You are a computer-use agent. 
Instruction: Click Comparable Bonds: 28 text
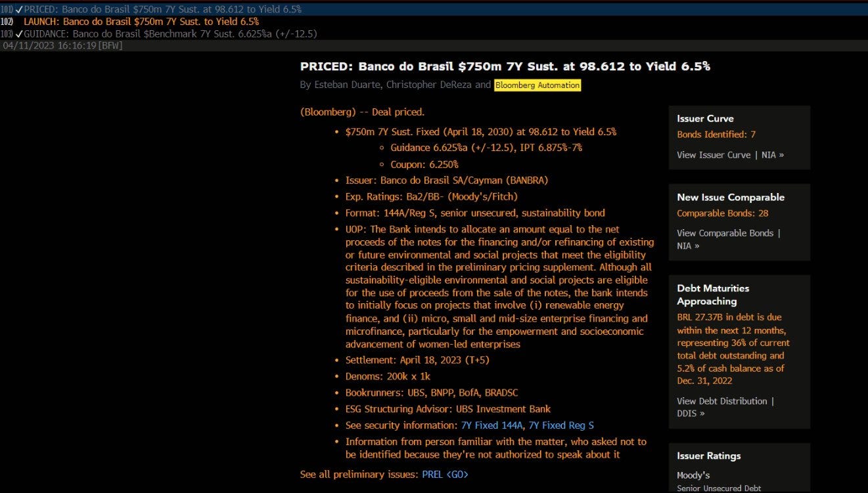[722, 213]
